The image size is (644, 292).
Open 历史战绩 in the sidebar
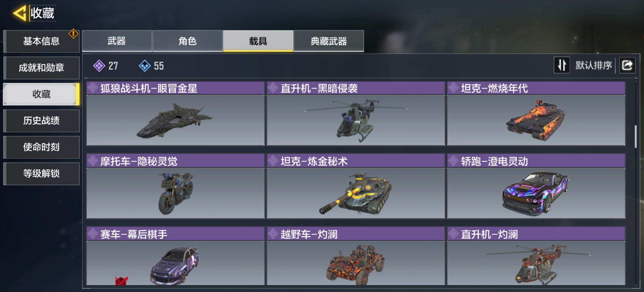[42, 121]
